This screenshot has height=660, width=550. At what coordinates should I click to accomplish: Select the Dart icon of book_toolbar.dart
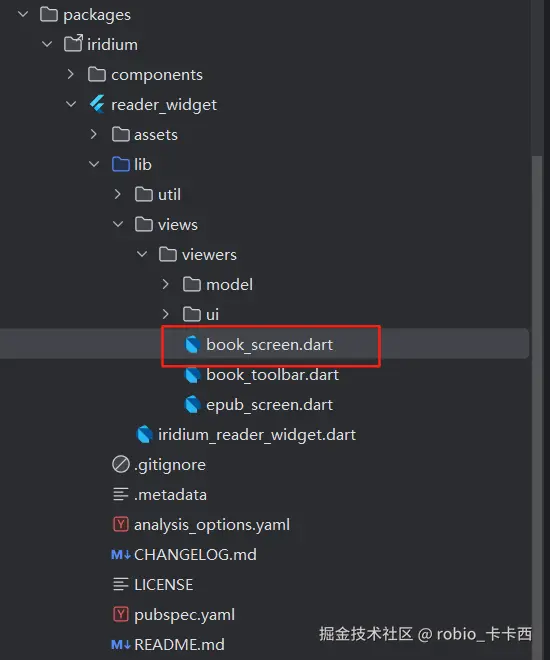193,375
